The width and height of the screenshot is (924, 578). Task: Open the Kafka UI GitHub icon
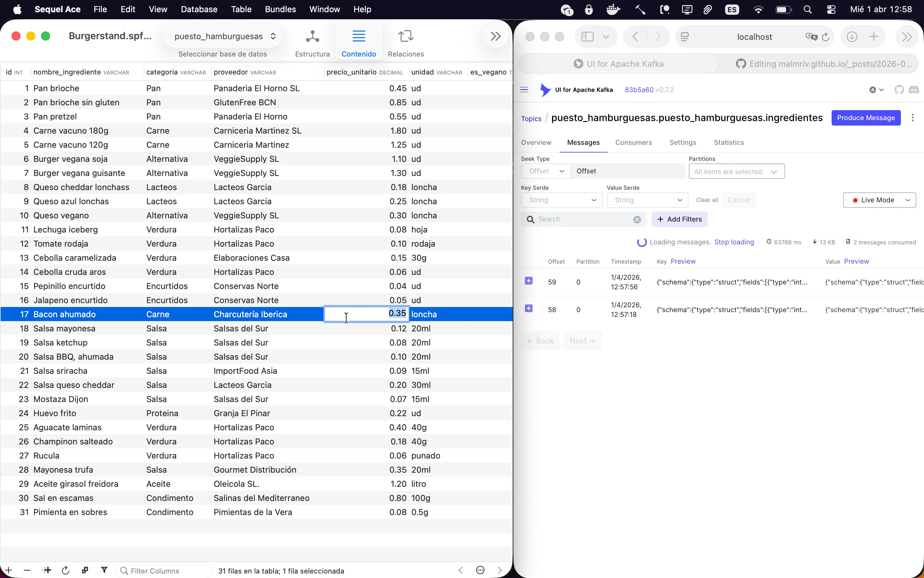click(x=899, y=90)
